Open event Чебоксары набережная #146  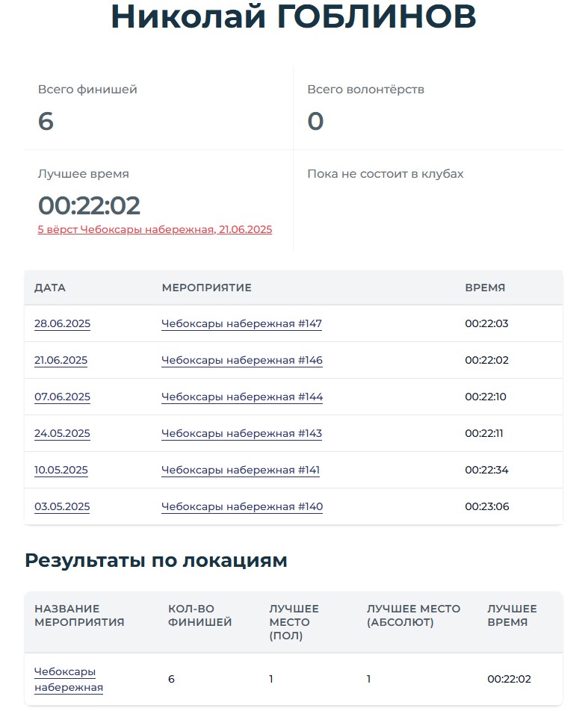[242, 361]
